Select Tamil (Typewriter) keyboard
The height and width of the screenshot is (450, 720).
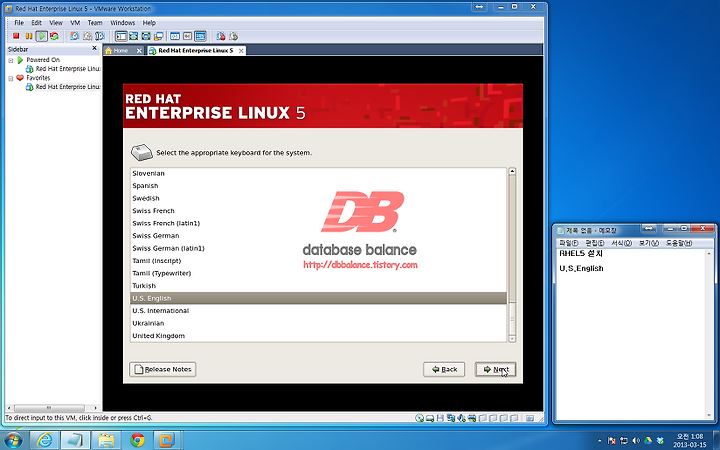point(318,273)
